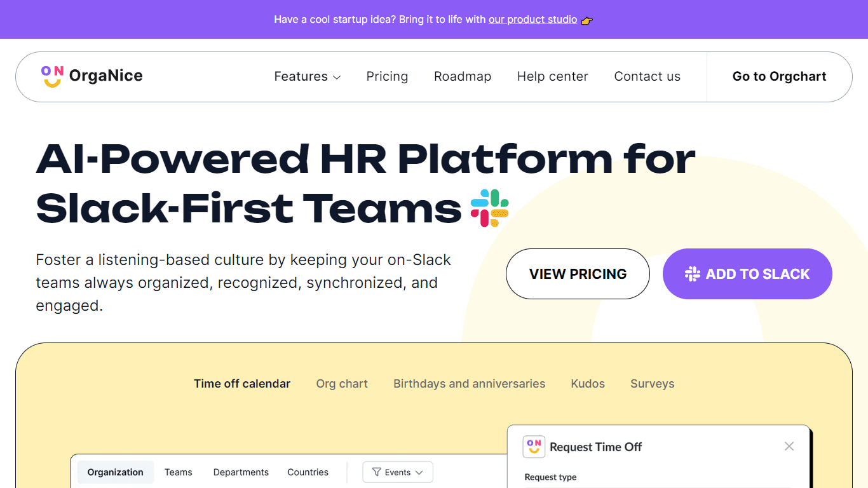Select the Departments view tab
Screen dimensions: 868x488
click(x=241, y=472)
